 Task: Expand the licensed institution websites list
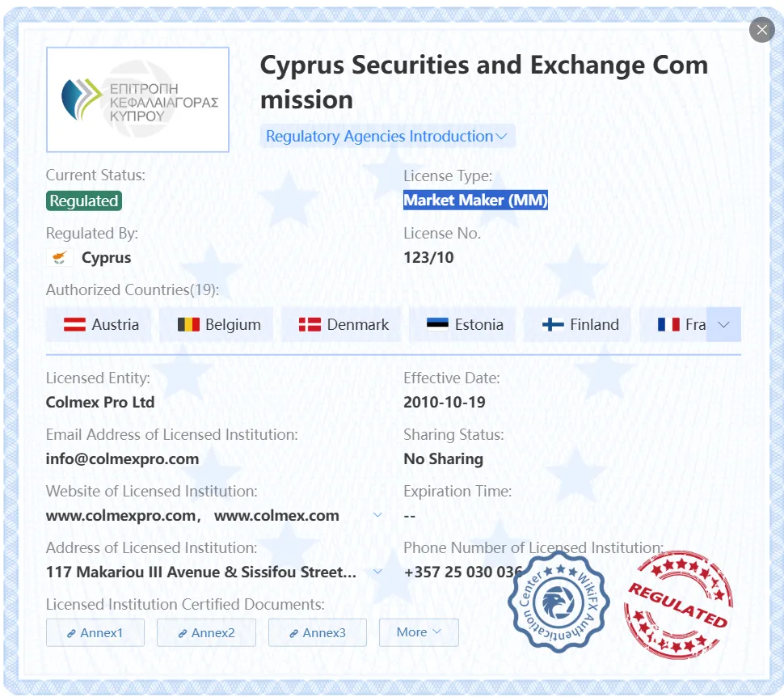pos(378,515)
